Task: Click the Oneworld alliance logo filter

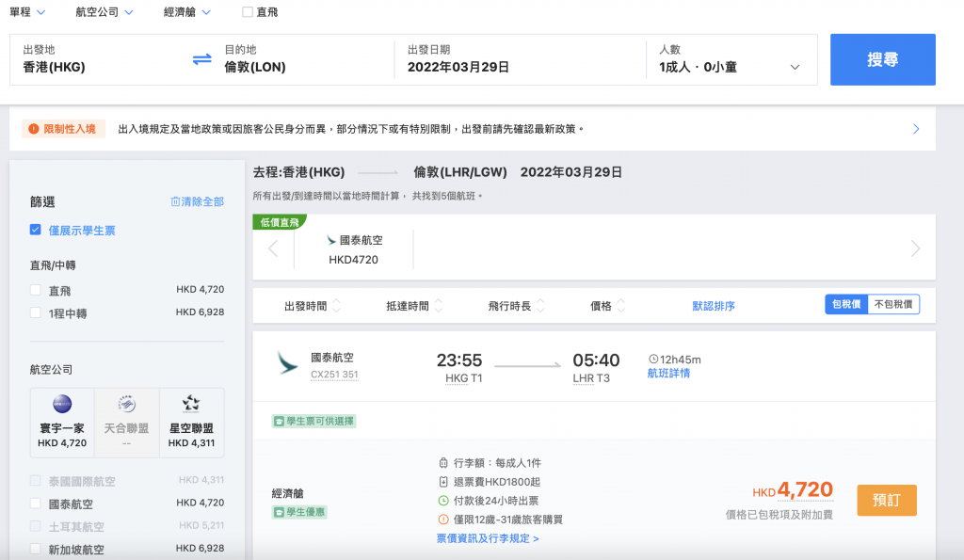Action: pyautogui.click(x=62, y=404)
